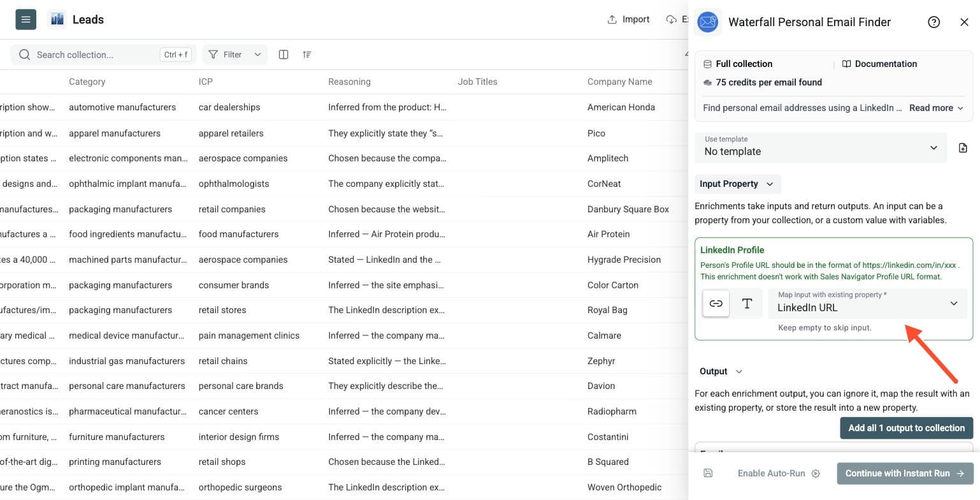The width and height of the screenshot is (980, 500).
Task: Click the Zephyr company cell
Action: pyautogui.click(x=601, y=361)
